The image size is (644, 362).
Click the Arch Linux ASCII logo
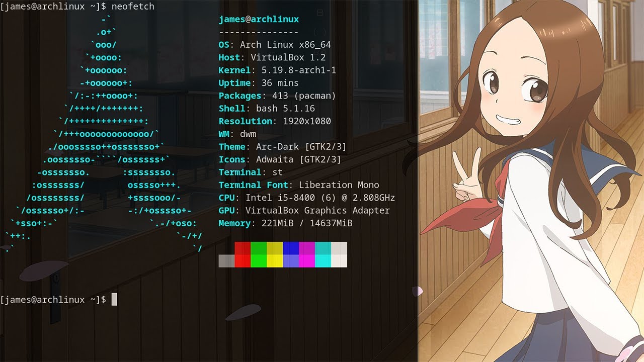click(x=104, y=134)
